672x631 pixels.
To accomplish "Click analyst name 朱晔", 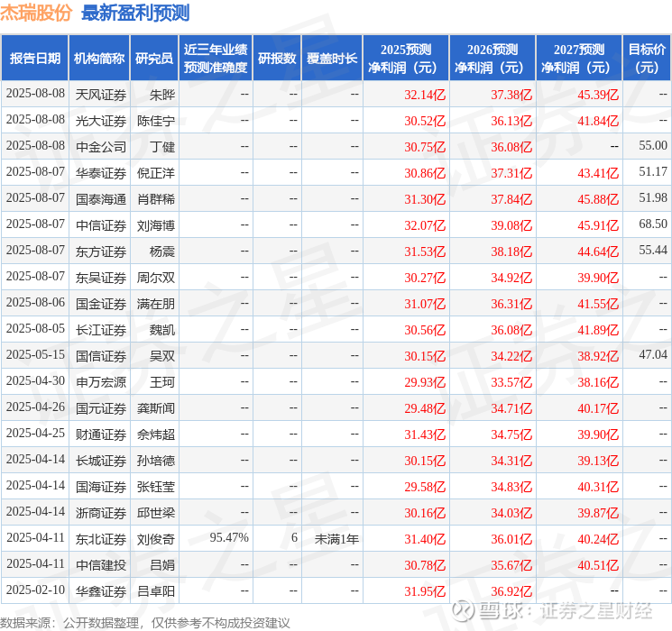I will [162, 95].
